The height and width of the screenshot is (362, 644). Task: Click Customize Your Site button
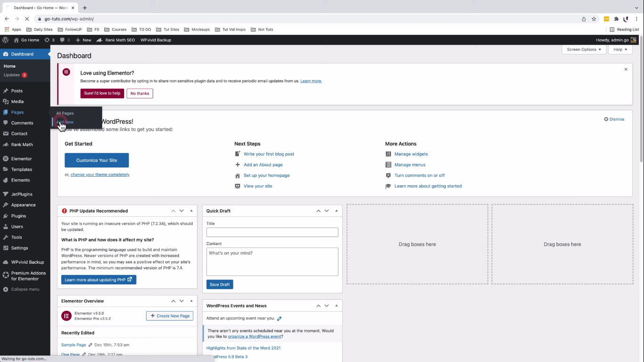(x=97, y=160)
